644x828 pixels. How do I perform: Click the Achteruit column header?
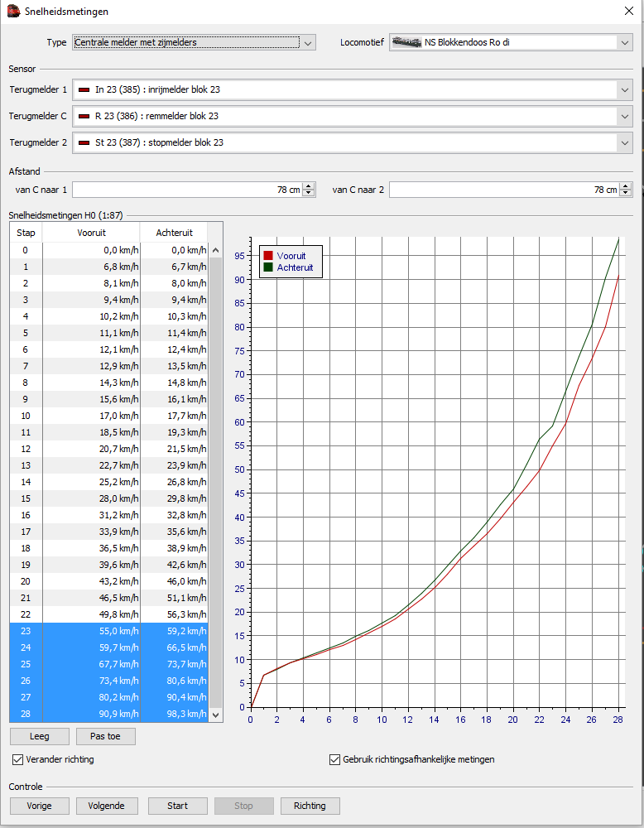click(174, 233)
